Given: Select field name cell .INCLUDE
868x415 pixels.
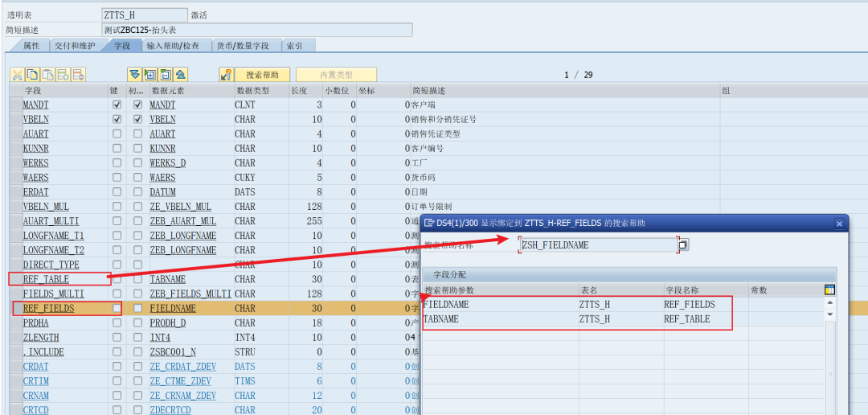Looking at the screenshot, I should 43,351.
